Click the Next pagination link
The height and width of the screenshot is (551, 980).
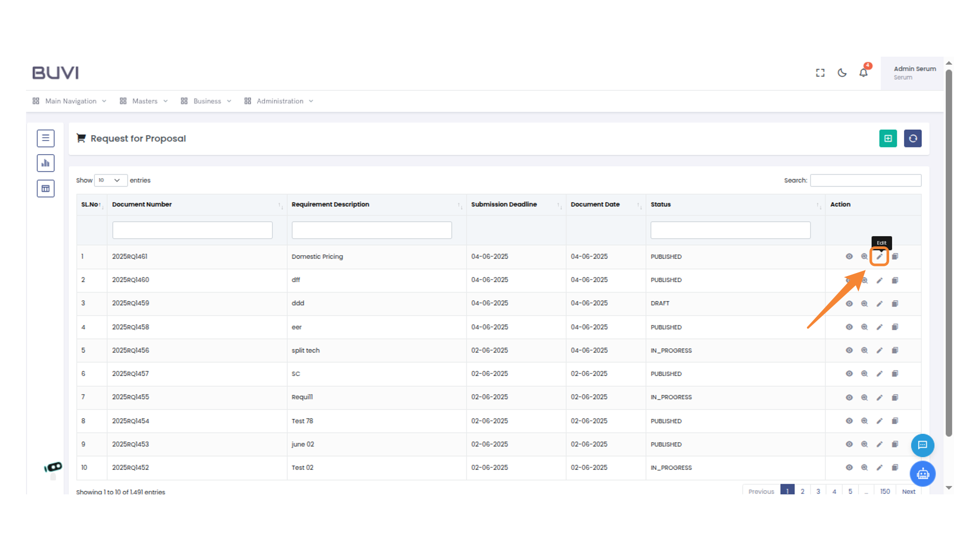[909, 491]
